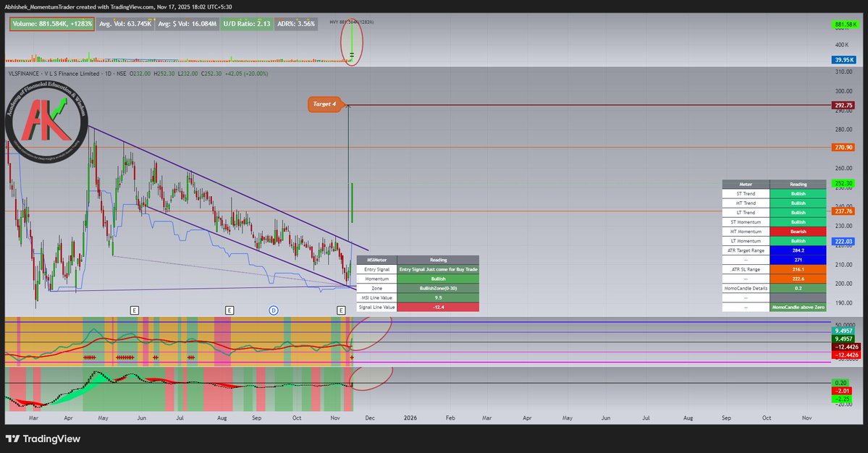Click the Volume 881.584K stat badge
Viewport: 868px width, 453px height.
pyautogui.click(x=52, y=23)
